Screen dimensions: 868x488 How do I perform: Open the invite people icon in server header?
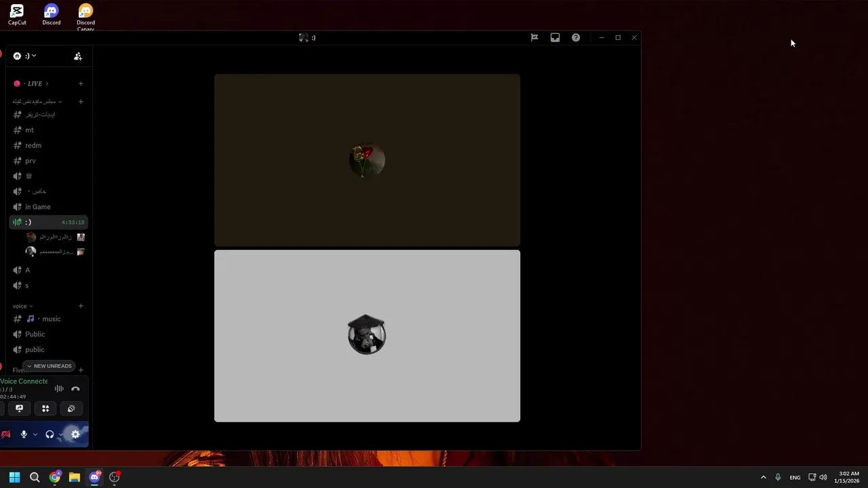pos(78,56)
